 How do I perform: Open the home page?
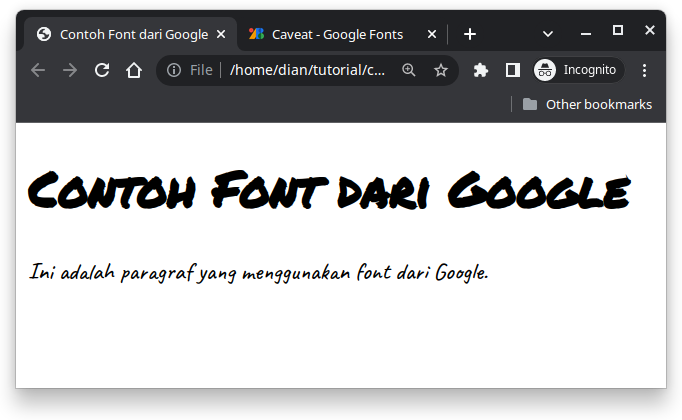point(134,70)
